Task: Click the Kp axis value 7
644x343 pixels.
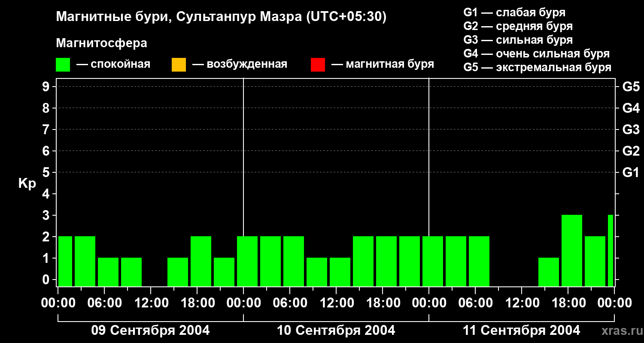Action: (47, 129)
